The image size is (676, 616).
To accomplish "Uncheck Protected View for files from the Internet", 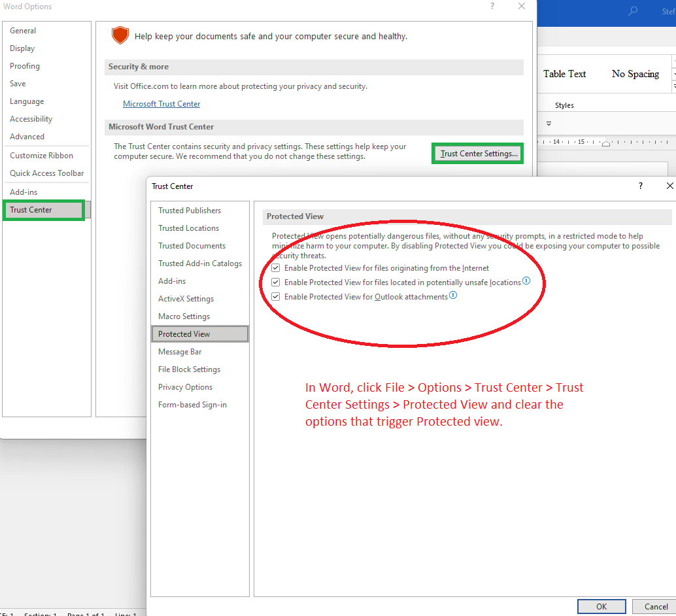I will coord(275,268).
